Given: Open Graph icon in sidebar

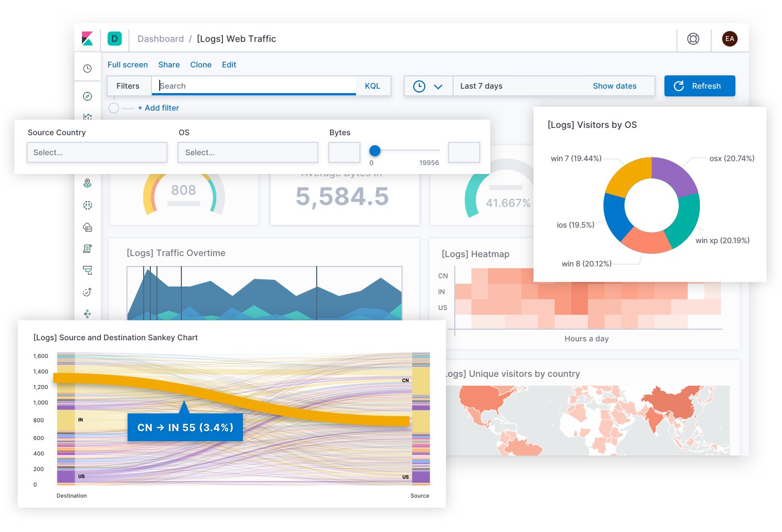Looking at the screenshot, I should pyautogui.click(x=87, y=314).
